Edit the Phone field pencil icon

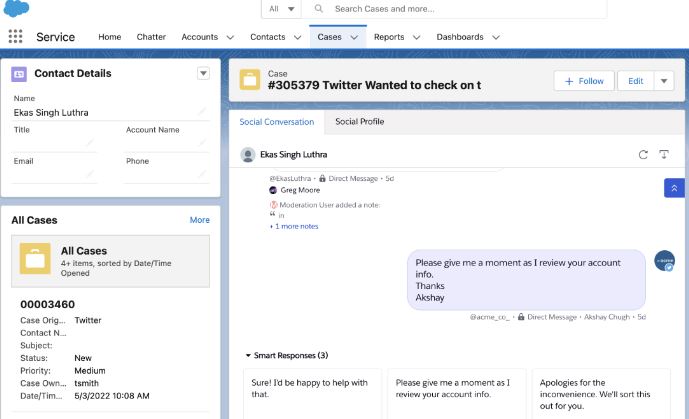click(202, 174)
